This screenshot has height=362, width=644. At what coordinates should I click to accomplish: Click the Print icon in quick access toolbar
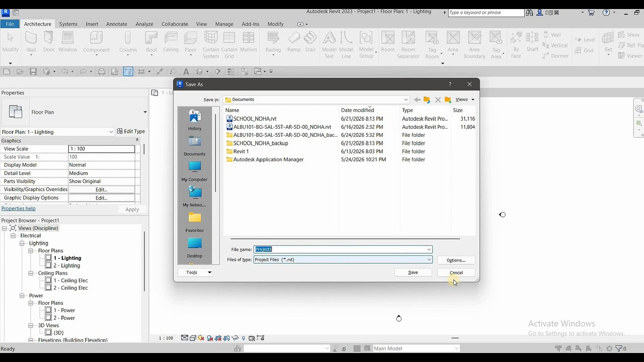102,72
